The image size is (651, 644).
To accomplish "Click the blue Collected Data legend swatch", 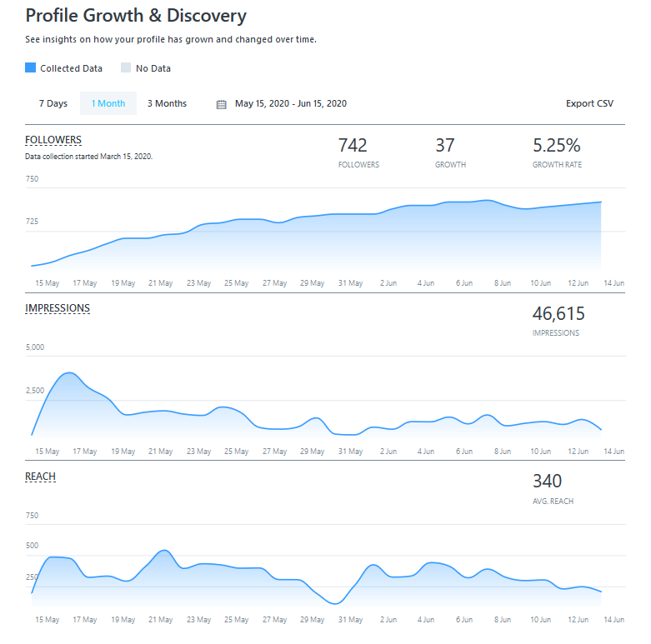I will pyautogui.click(x=31, y=68).
